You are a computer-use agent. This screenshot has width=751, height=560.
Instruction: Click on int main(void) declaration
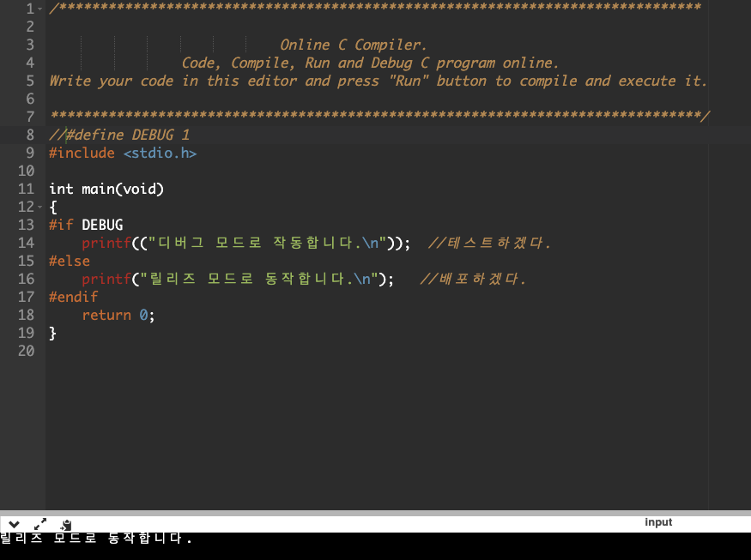[106, 189]
